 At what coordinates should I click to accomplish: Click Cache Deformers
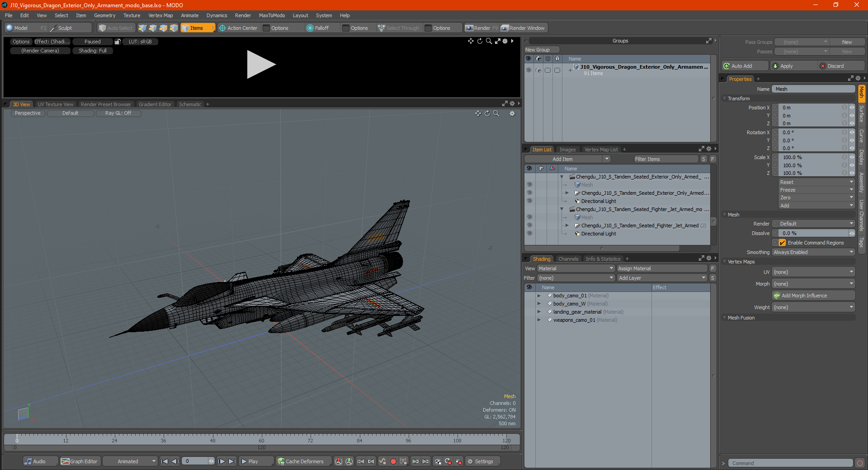tap(301, 461)
